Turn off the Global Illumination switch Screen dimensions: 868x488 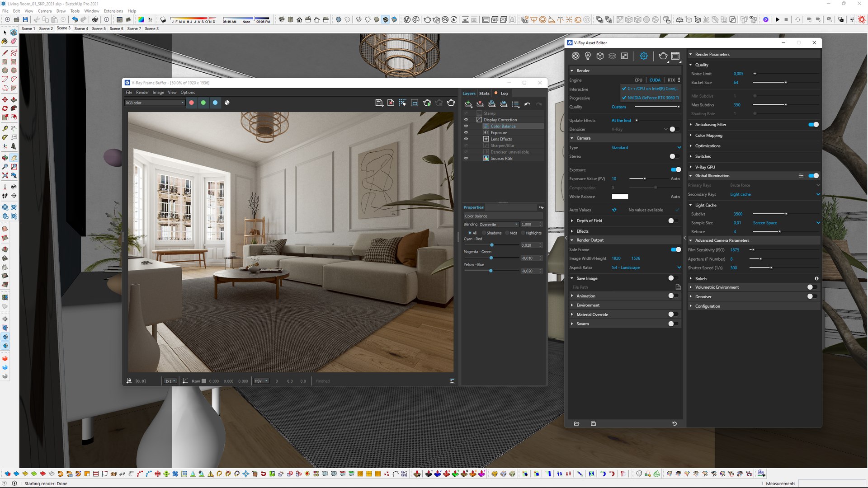tap(813, 176)
